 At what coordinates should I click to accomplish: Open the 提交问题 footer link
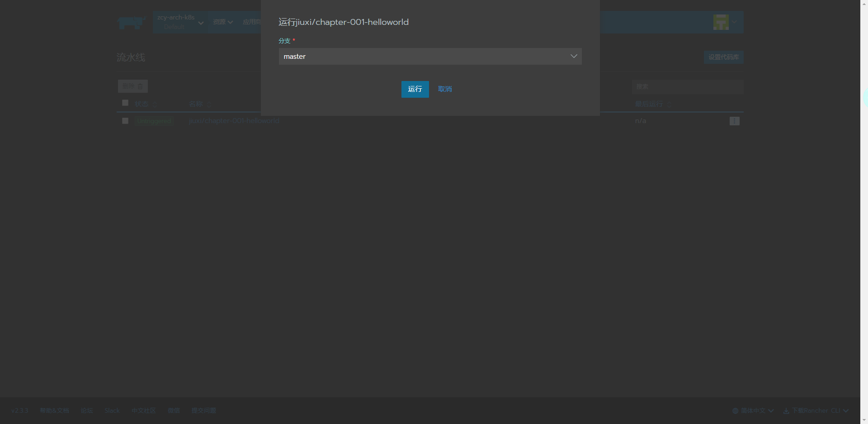tap(204, 411)
